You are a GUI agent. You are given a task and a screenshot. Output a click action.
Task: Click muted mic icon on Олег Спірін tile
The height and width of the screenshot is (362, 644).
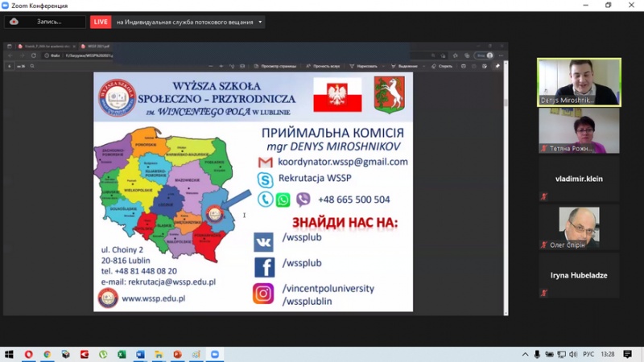[x=544, y=245]
